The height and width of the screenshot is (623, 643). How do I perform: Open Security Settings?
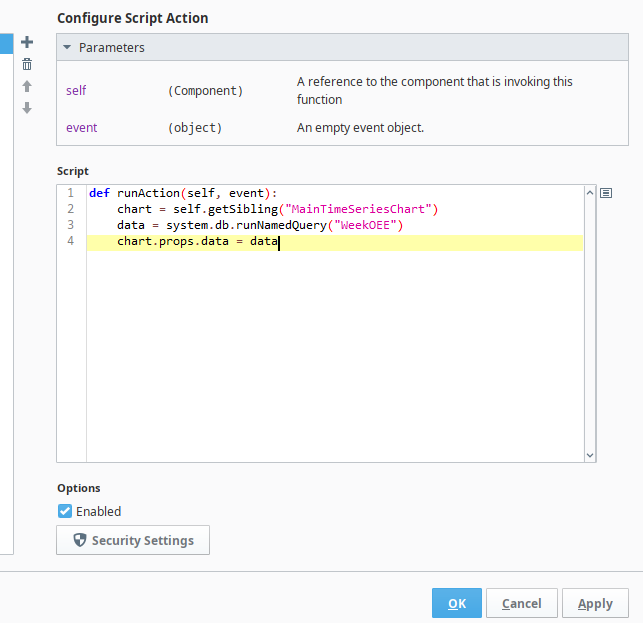pos(133,540)
